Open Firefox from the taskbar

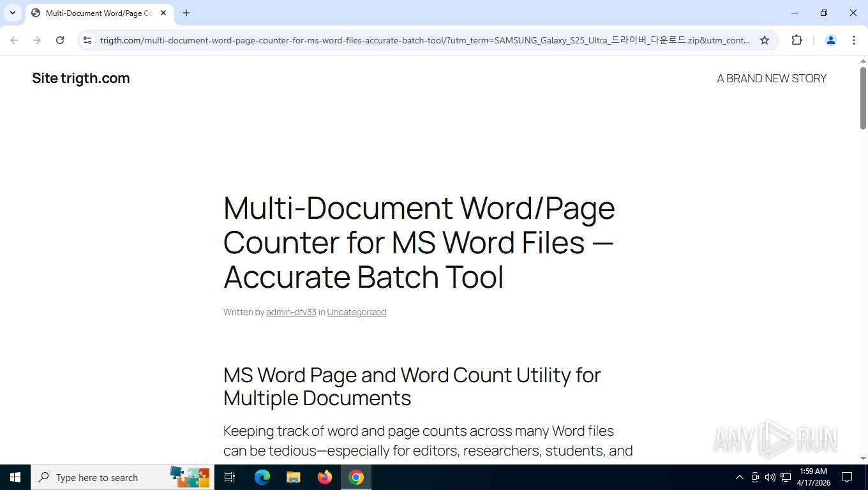click(325, 477)
